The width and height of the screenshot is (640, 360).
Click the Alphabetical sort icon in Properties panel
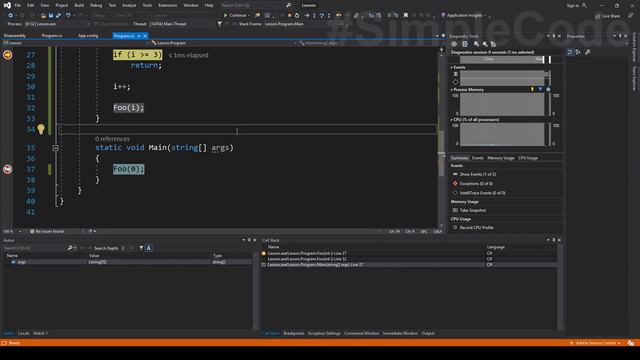(x=578, y=52)
